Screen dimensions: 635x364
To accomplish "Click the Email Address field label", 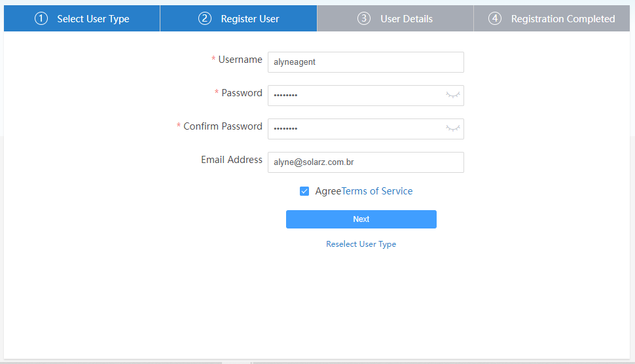I will [231, 160].
